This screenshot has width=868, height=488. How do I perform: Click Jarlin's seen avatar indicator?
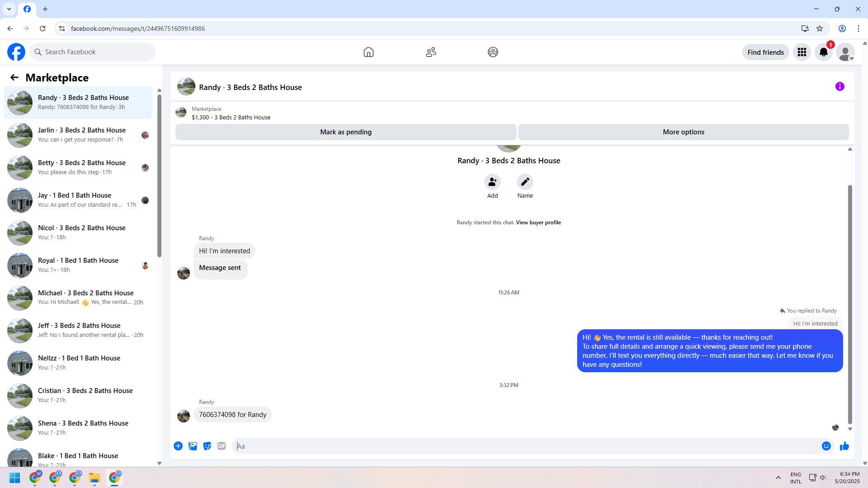pos(145,135)
